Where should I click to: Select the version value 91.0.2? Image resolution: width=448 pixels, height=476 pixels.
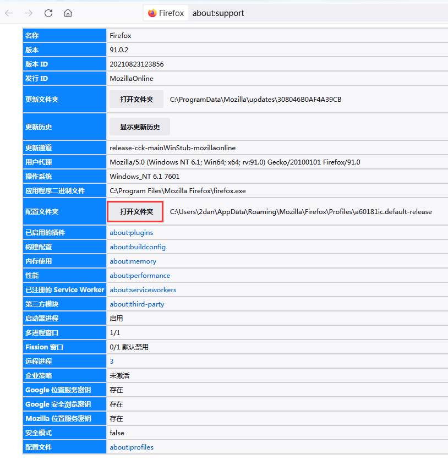point(119,50)
